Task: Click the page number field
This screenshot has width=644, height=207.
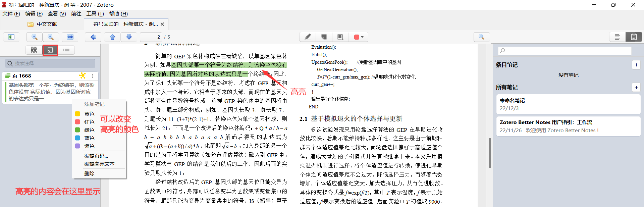Action: (151, 37)
